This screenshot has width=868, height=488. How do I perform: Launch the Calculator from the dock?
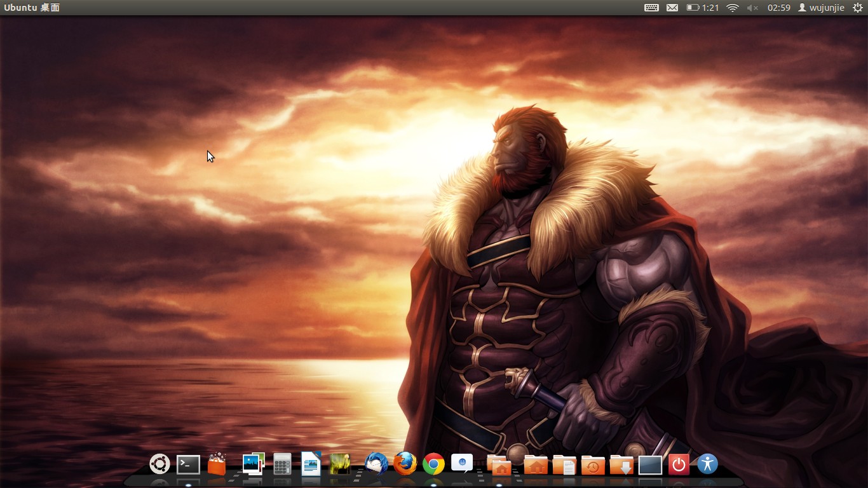click(x=282, y=464)
